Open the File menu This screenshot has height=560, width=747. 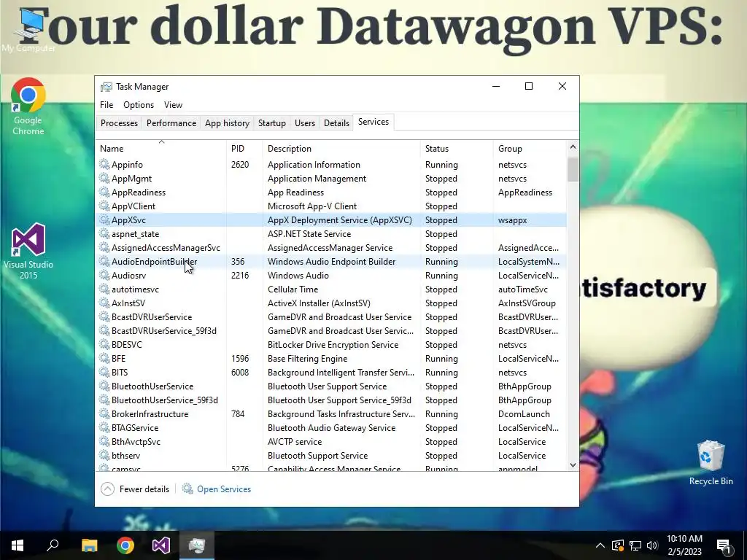(x=107, y=105)
